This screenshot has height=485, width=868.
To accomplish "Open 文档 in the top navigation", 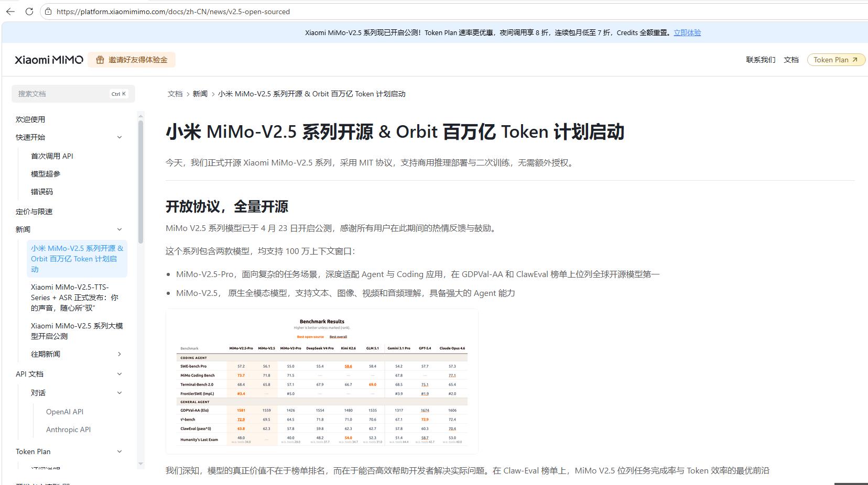I will [791, 60].
